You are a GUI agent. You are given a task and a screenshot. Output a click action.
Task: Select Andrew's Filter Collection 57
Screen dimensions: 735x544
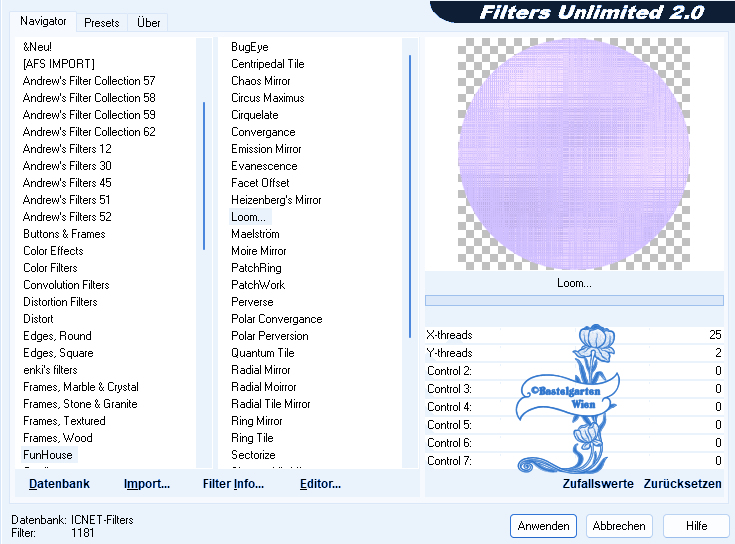coord(89,81)
